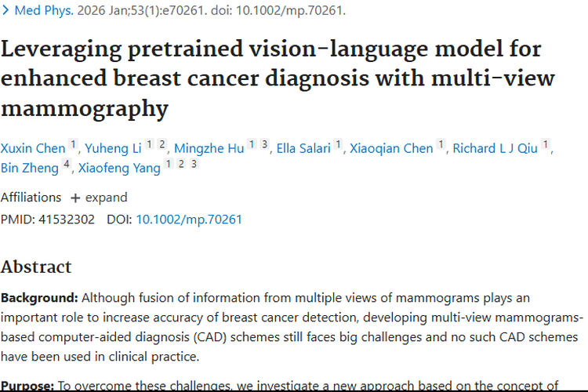Screen dimensions: 588x392
Task: Click affiliation superscript 4 after Bin Zheng
Action: pyautogui.click(x=67, y=165)
